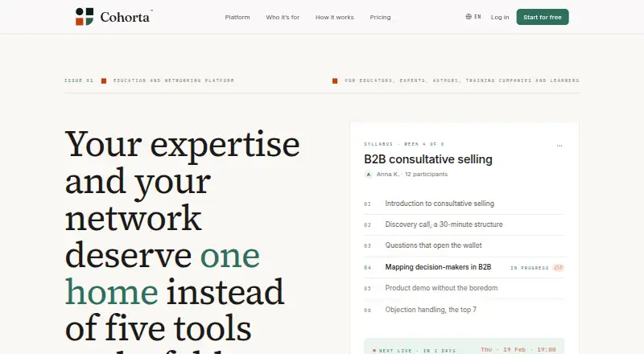Click the Thu 19 Feb 19:00 date

(518, 349)
